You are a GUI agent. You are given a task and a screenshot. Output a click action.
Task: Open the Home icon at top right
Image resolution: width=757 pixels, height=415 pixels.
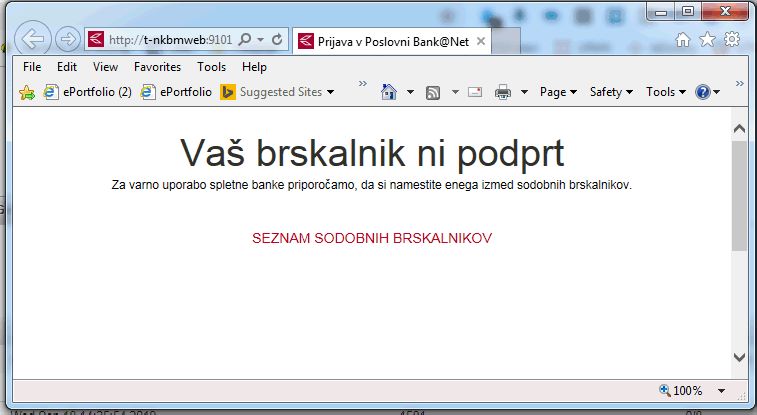pyautogui.click(x=683, y=40)
